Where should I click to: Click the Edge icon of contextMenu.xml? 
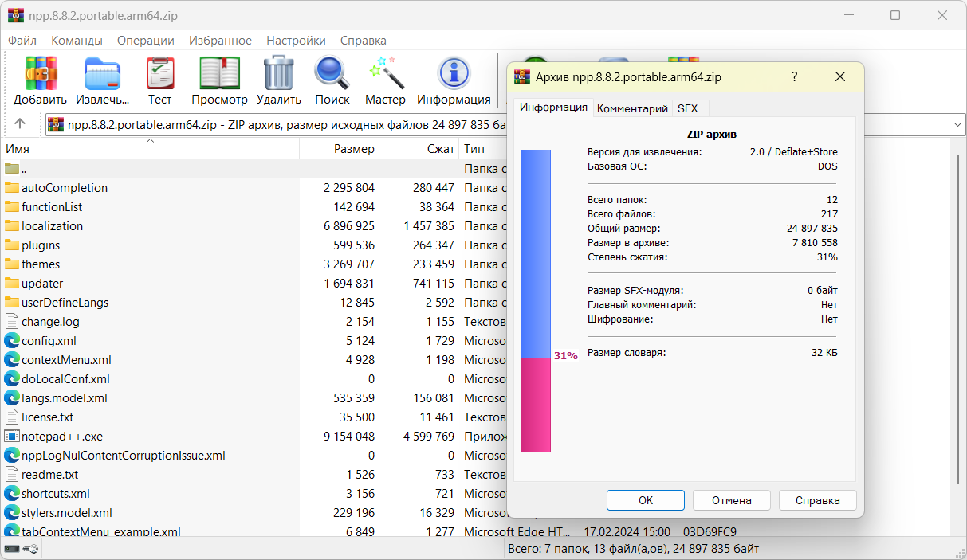tap(11, 360)
